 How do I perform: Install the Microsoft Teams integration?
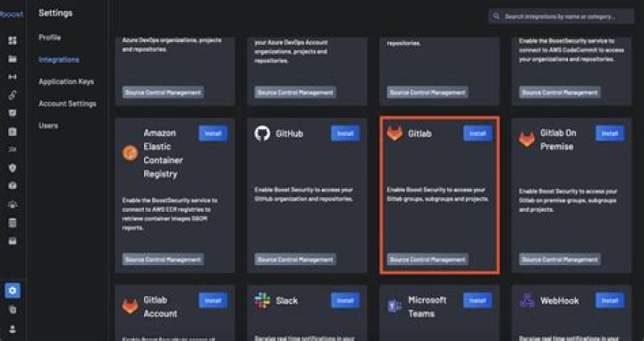point(478,301)
